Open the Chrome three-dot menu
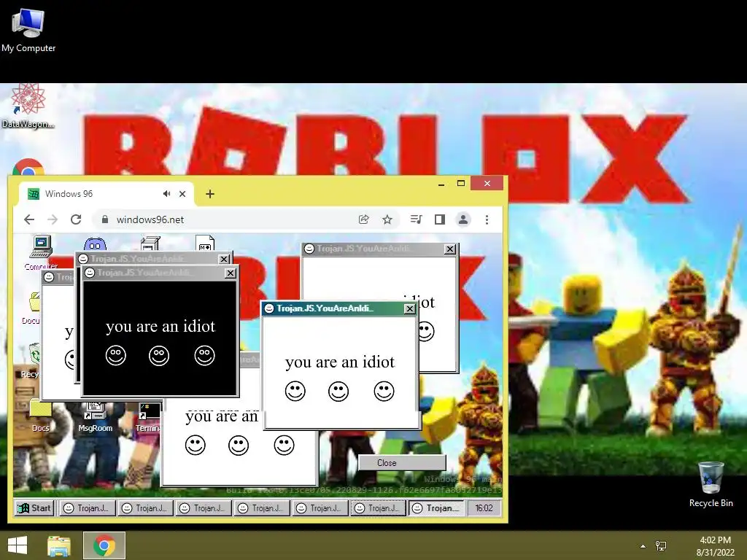Image resolution: width=747 pixels, height=560 pixels. pyautogui.click(x=487, y=219)
